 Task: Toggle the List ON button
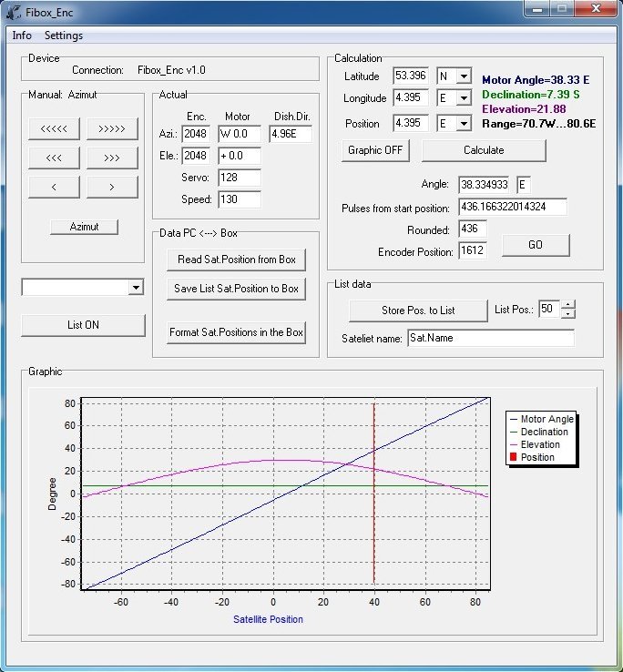pyautogui.click(x=83, y=325)
